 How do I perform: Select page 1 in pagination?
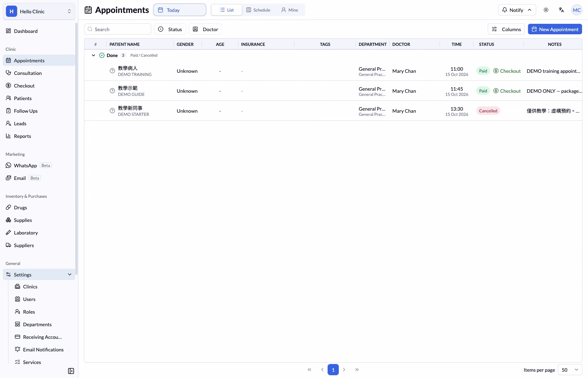(x=333, y=370)
